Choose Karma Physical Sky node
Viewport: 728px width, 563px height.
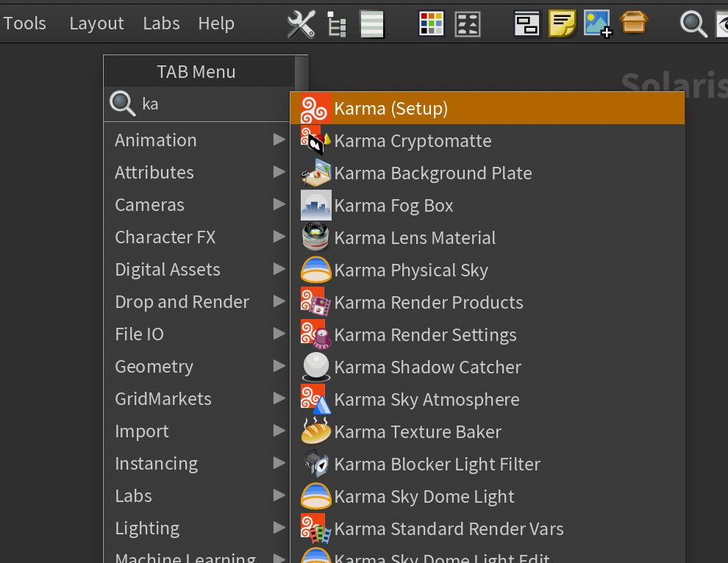pyautogui.click(x=488, y=270)
